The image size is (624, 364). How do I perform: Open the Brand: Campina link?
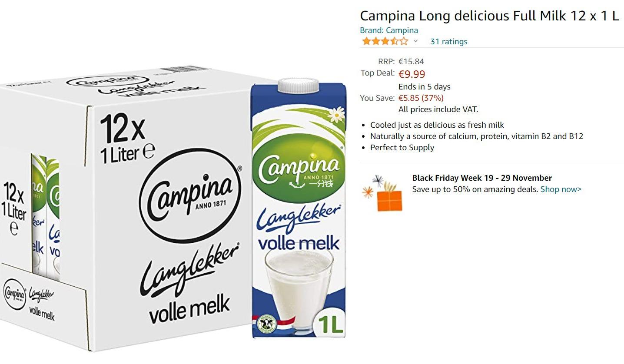tap(389, 30)
